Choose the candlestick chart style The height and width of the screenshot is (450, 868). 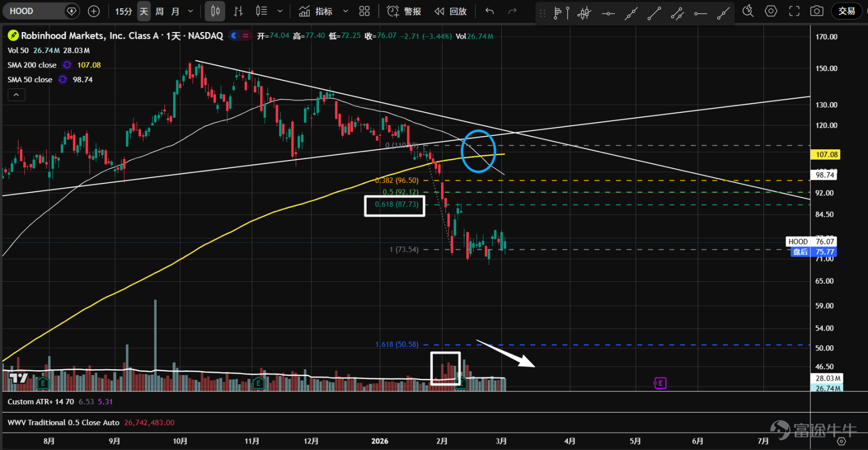point(215,11)
